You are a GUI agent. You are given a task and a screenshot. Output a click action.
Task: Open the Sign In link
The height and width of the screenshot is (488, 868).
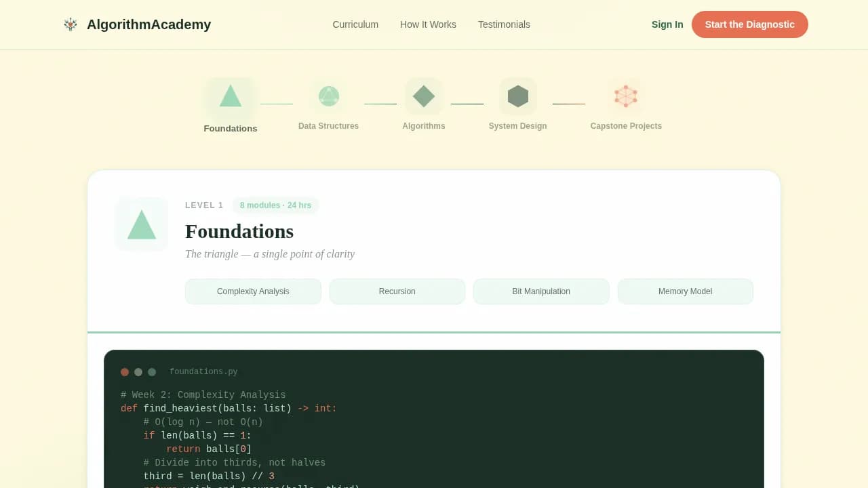667,24
